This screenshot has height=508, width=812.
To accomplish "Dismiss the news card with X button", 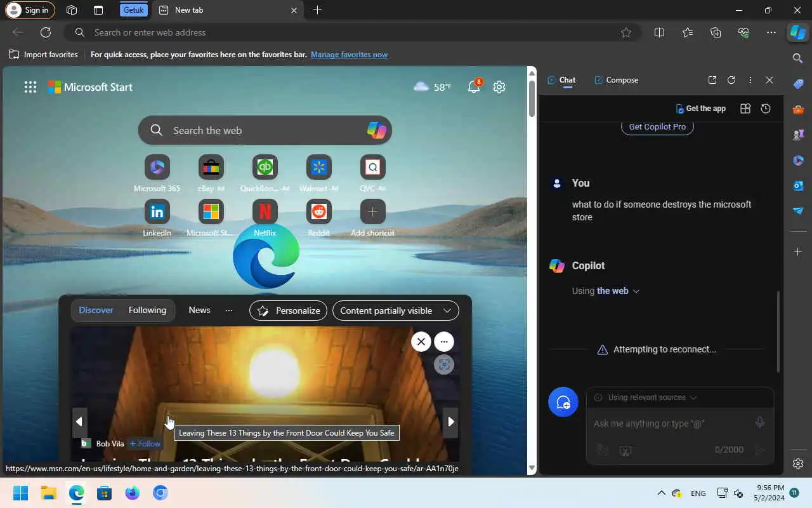I will [x=421, y=342].
